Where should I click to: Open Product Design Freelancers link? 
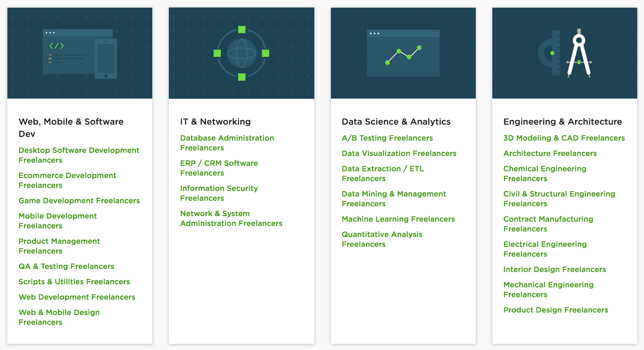[x=556, y=310]
